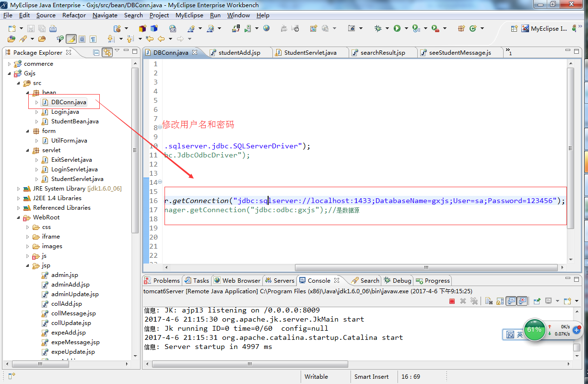This screenshot has width=588, height=384.
Task: Collapse the WebRoot folder node
Action: (18, 217)
